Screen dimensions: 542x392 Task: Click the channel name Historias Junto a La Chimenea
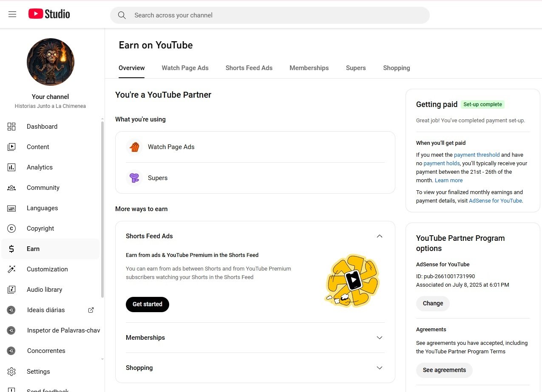point(50,106)
